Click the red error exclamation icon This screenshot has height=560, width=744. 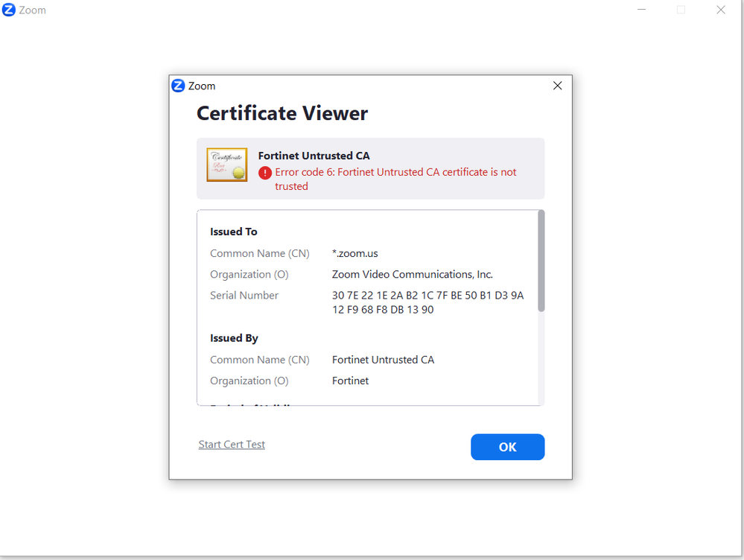click(x=265, y=173)
